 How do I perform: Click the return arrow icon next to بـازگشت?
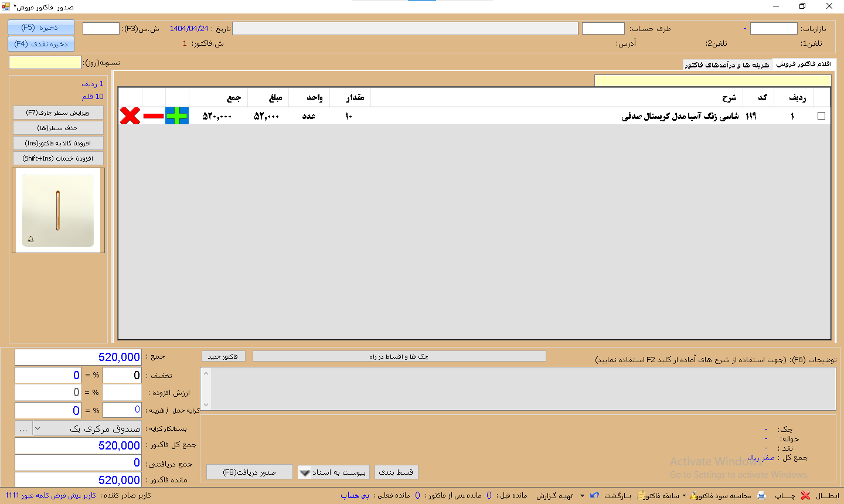click(594, 495)
